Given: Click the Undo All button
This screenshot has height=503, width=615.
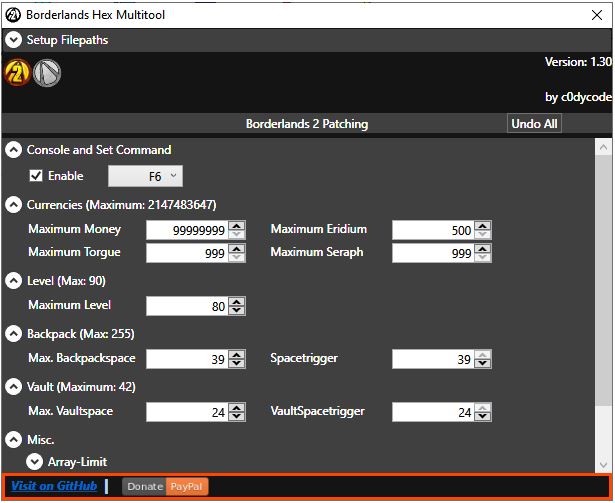Looking at the screenshot, I should [x=534, y=124].
